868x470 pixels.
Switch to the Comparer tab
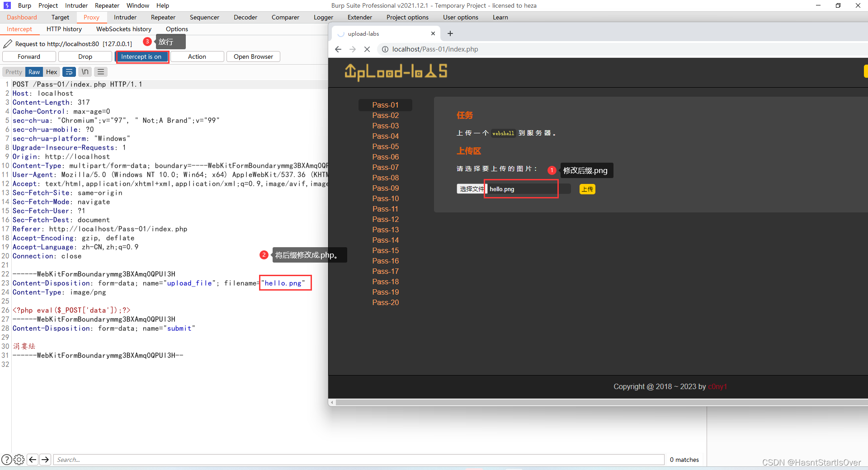click(285, 17)
